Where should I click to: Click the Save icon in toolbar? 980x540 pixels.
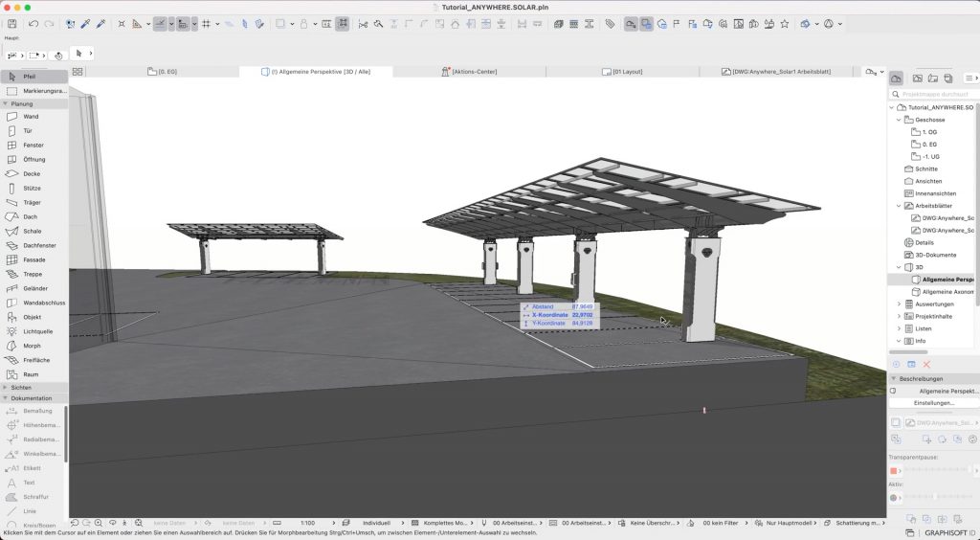12,23
